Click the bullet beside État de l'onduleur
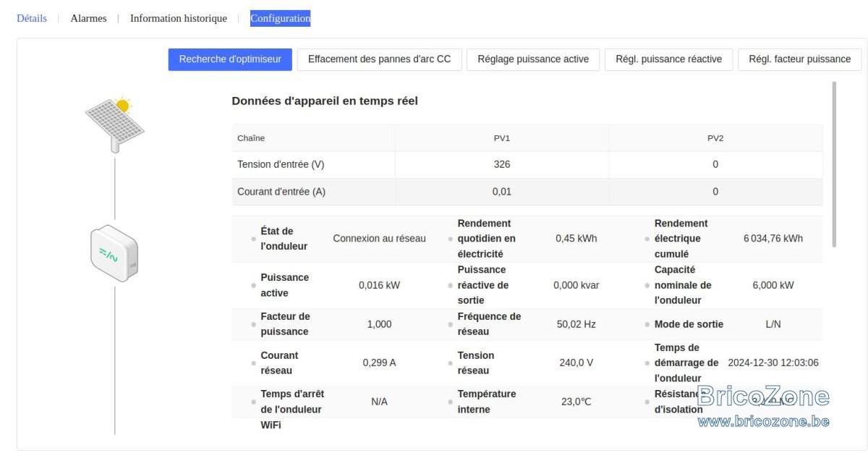 tap(253, 239)
